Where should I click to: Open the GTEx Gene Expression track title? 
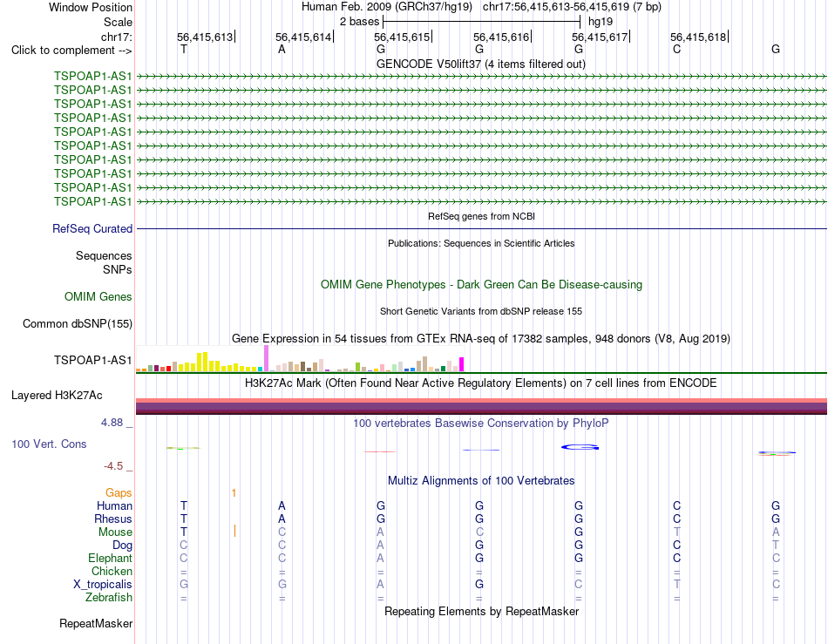click(x=481, y=338)
